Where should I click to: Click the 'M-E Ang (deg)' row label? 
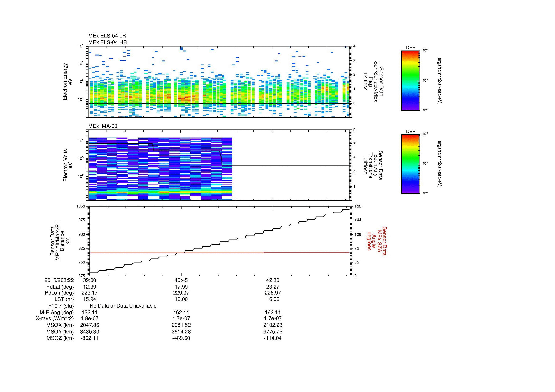(x=57, y=312)
